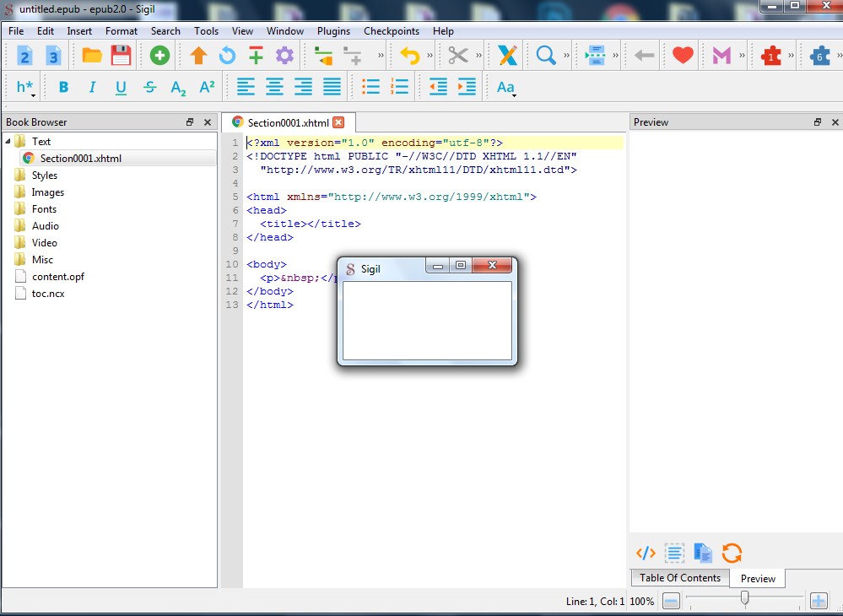Toggle Italic formatting
Image resolution: width=843 pixels, height=616 pixels.
92,87
